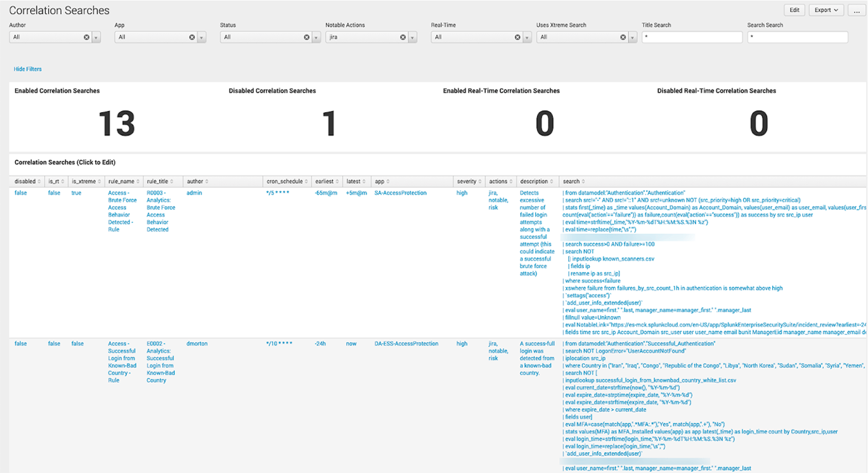Sort by the rule_name column

coord(124,181)
